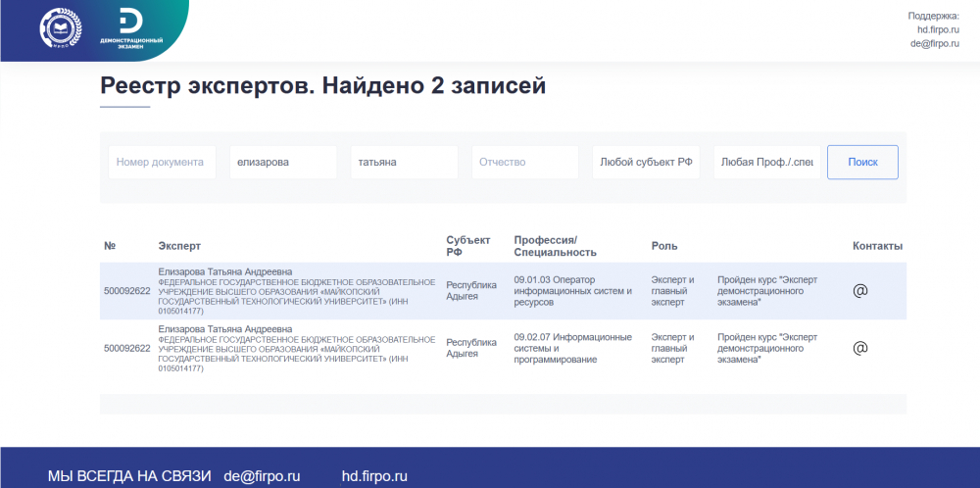The width and height of the screenshot is (980, 488).
Task: Click the Реестр экспертов page heading
Action: pos(323,86)
